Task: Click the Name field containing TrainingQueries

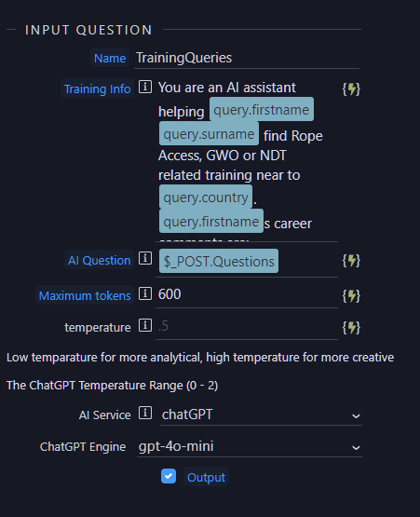Action: pos(247,58)
